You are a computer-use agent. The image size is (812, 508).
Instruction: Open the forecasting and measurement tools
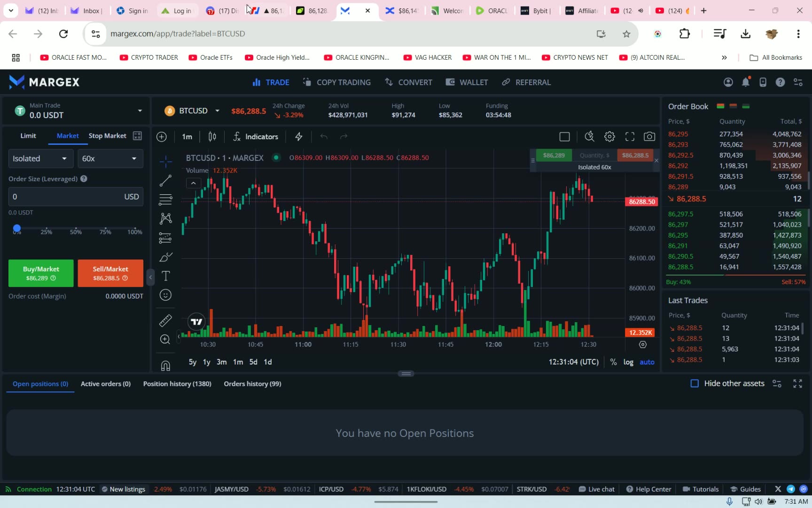point(165,238)
